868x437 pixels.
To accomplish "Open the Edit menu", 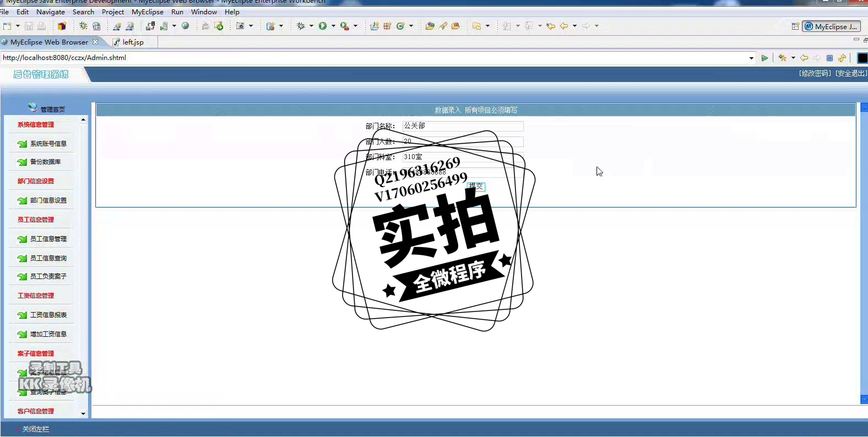I will [x=23, y=12].
